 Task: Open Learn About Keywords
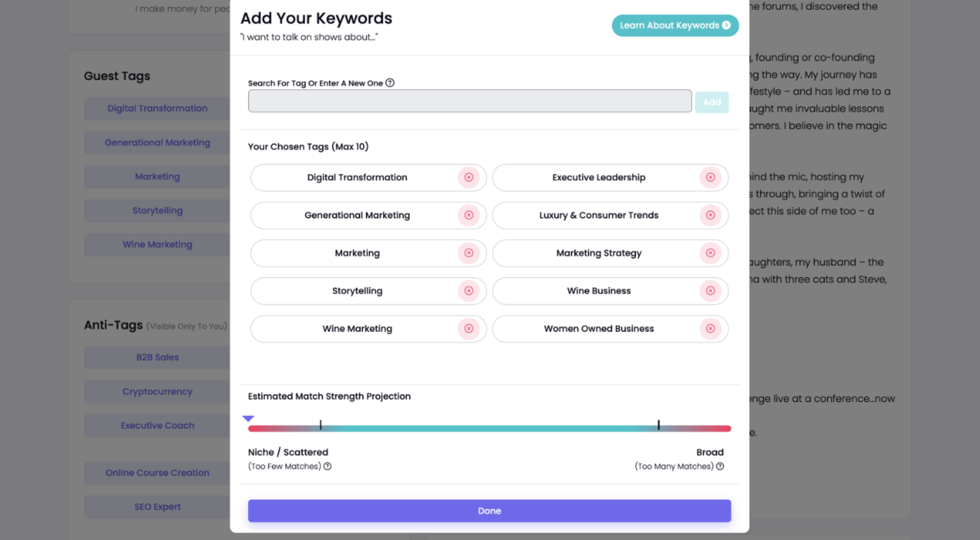(x=675, y=25)
